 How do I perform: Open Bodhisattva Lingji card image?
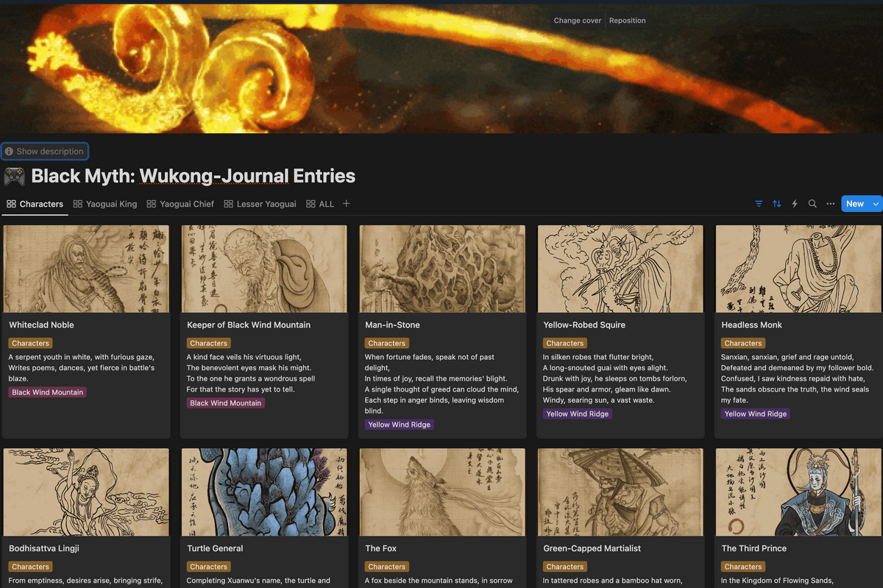(x=86, y=492)
